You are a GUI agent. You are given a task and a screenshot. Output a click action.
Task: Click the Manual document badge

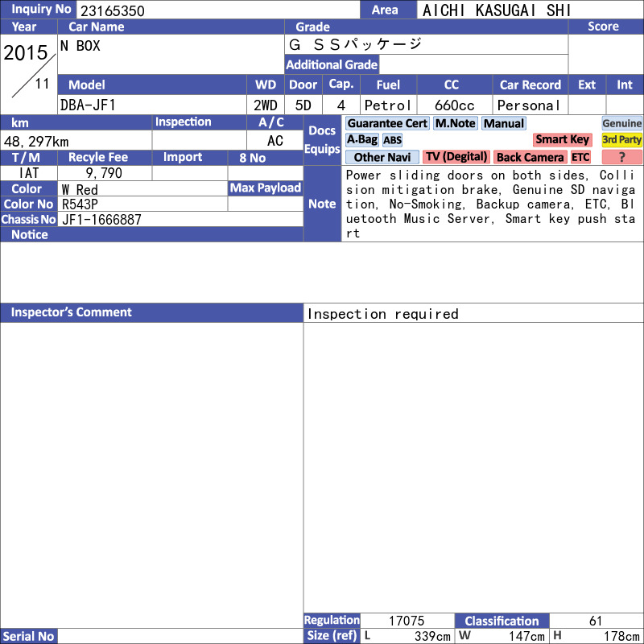(x=504, y=123)
